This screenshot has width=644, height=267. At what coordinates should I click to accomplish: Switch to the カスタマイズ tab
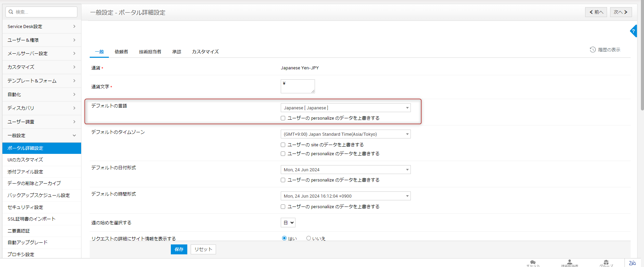205,52
